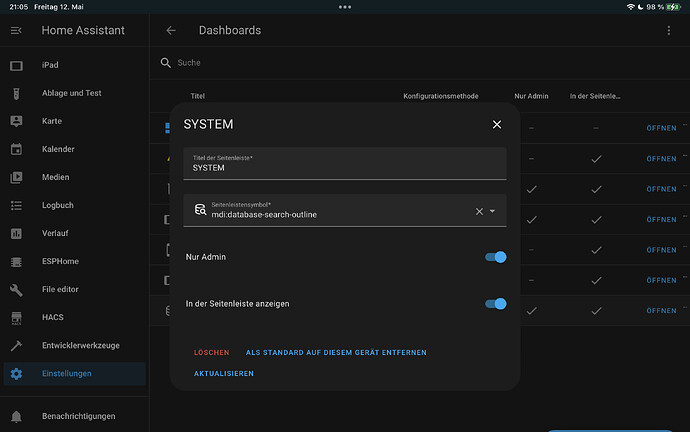
Task: Open the Medien play icon
Action: pos(16,177)
